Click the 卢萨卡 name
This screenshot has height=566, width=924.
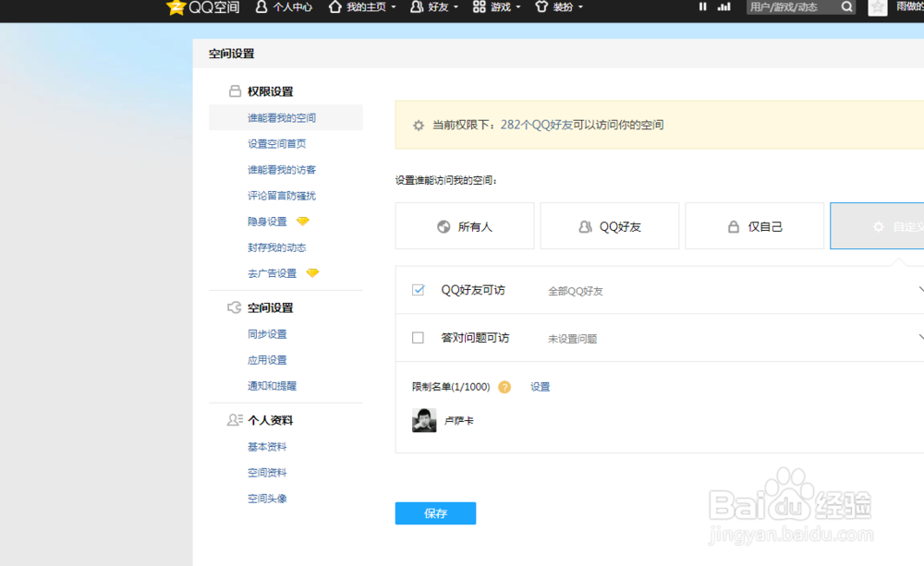[458, 420]
